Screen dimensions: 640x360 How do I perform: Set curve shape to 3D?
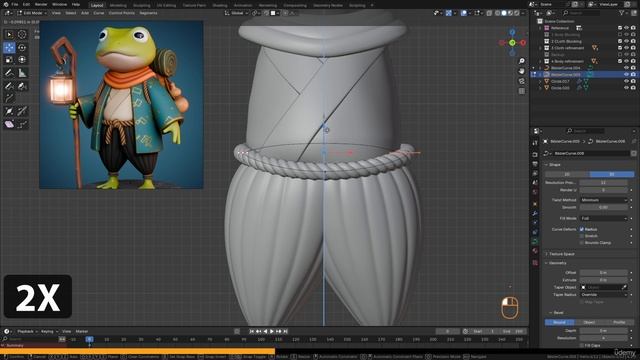(x=612, y=174)
